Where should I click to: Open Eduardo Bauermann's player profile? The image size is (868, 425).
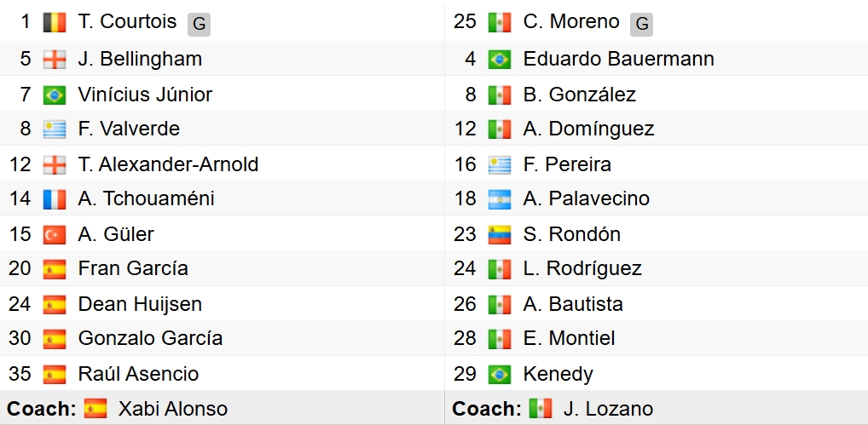(x=618, y=60)
